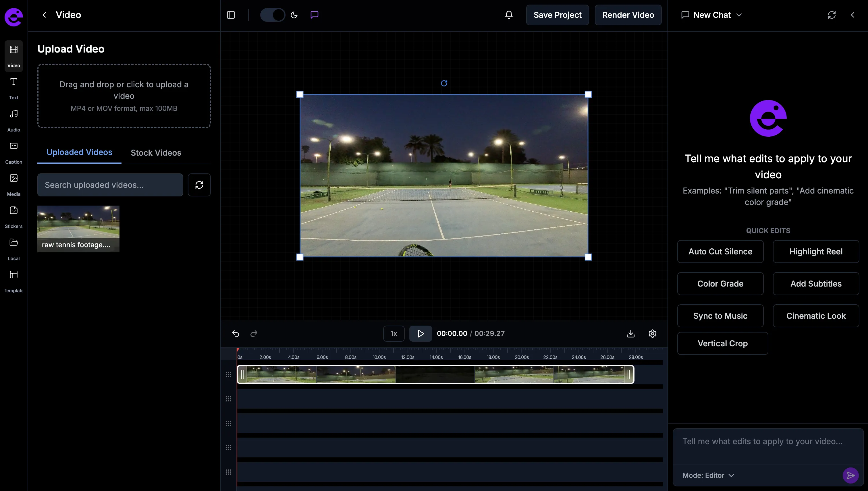Click the Render Video button
Screen dimensions: 868x491
tap(628, 15)
